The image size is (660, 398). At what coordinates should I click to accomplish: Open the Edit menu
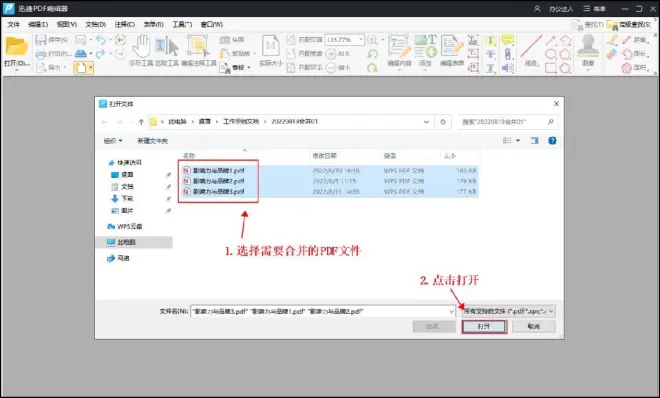38,24
